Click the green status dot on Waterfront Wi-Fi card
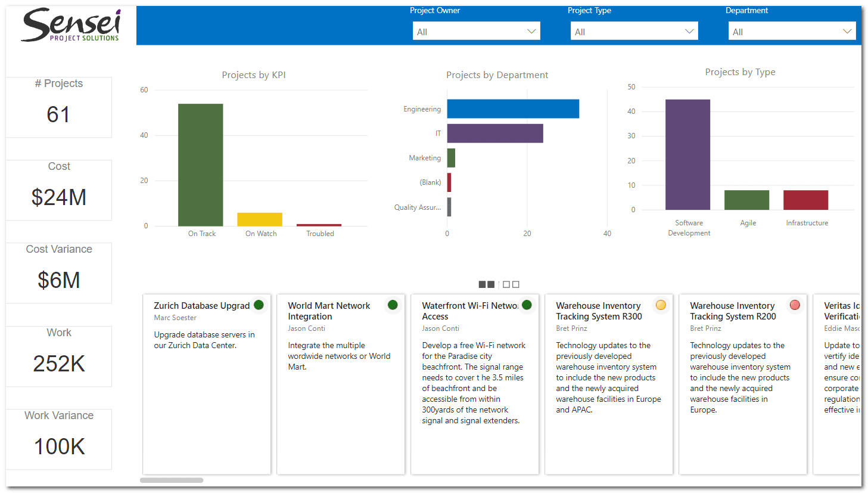This screenshot has height=493, width=868. tap(527, 305)
